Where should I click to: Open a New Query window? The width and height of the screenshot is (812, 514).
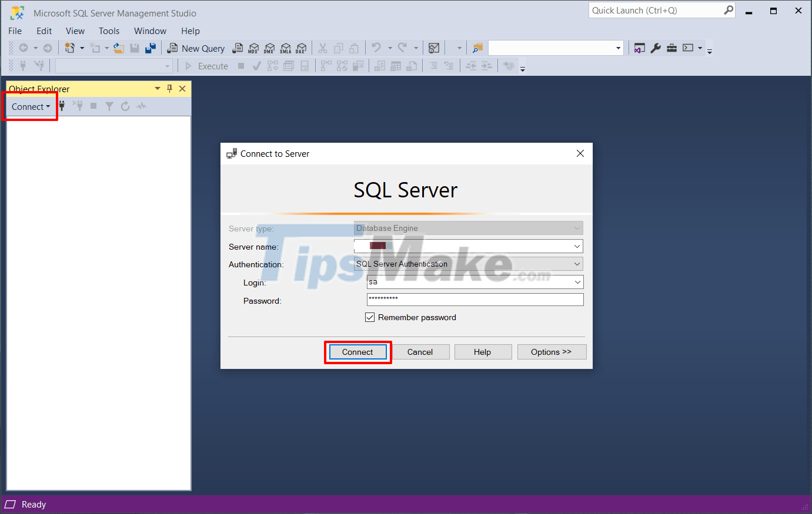coord(196,48)
